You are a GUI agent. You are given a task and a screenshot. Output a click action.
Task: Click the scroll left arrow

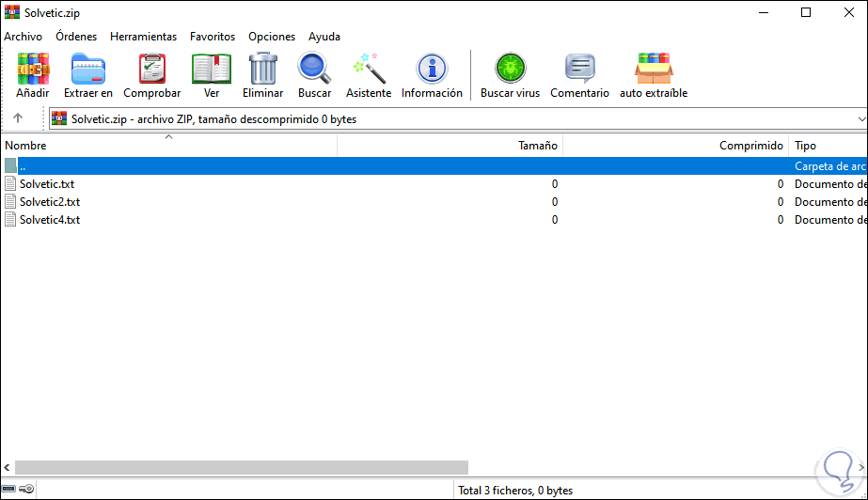(7, 467)
